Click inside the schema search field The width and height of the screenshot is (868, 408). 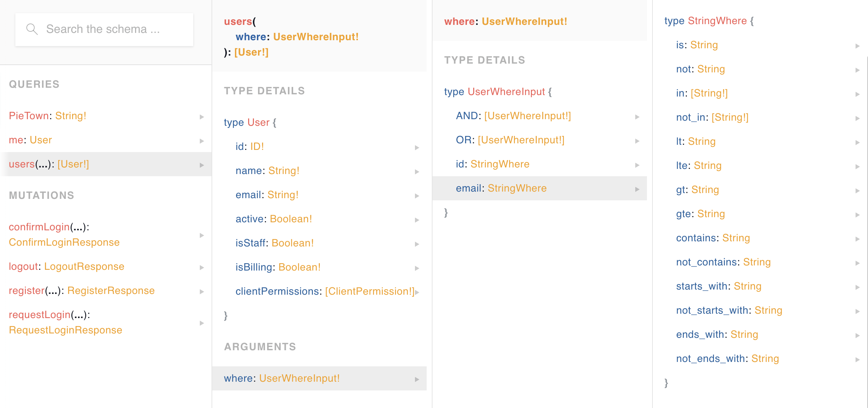tap(106, 29)
